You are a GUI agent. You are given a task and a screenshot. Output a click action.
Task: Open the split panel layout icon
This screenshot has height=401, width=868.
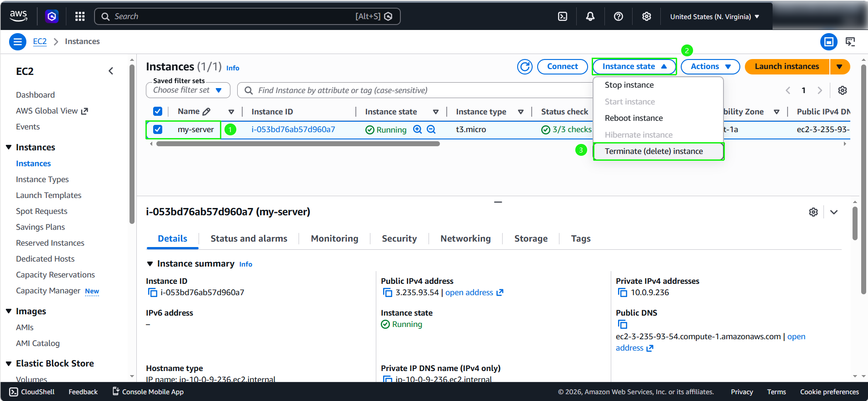829,42
